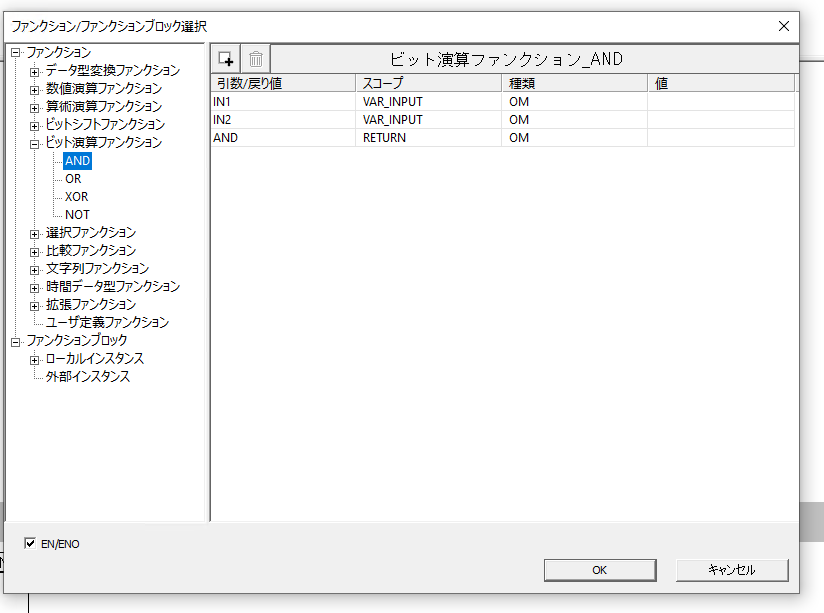
Task: Select ユーザ定義ファンクション in tree
Action: click(107, 323)
